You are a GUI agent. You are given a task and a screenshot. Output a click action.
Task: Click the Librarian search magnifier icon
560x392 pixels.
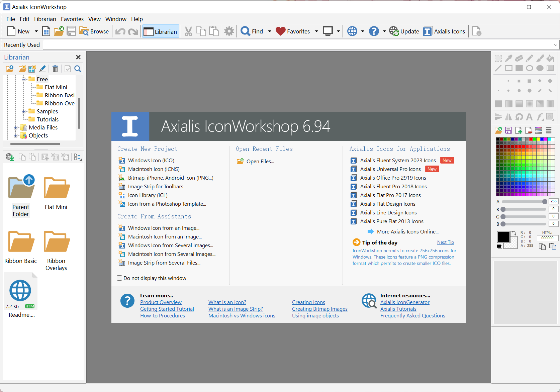tap(78, 69)
